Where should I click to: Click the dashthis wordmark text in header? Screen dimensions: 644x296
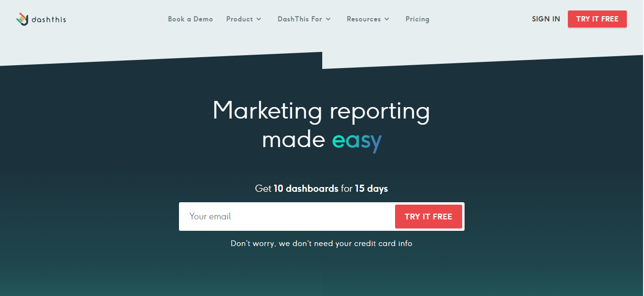point(49,20)
